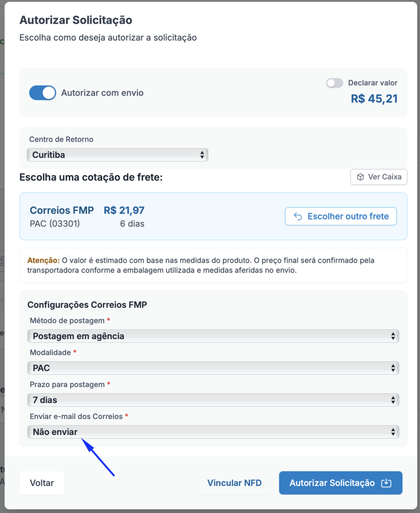This screenshot has width=420, height=513.
Task: Click the back-arrow icon on Escolher outro frete
Action: pyautogui.click(x=298, y=217)
